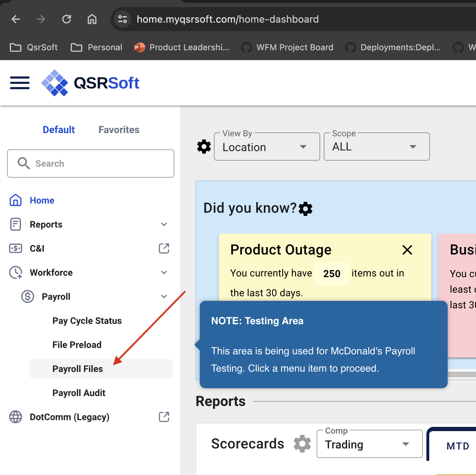The image size is (476, 475).
Task: Toggle the hamburger navigation menu
Action: (x=20, y=83)
